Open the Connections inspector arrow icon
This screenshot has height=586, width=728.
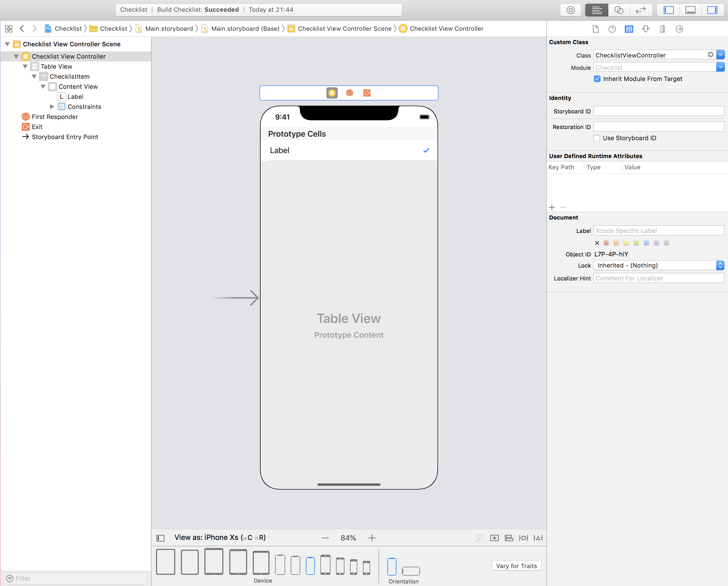click(x=679, y=29)
